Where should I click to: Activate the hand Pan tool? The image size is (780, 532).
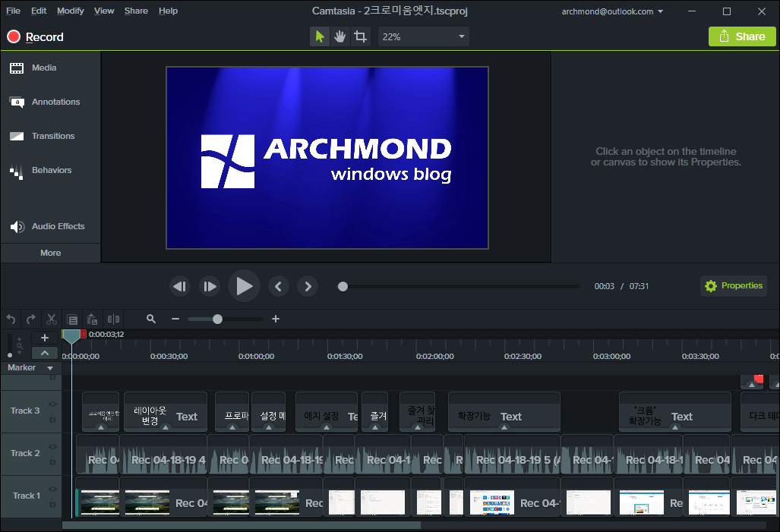tap(339, 36)
